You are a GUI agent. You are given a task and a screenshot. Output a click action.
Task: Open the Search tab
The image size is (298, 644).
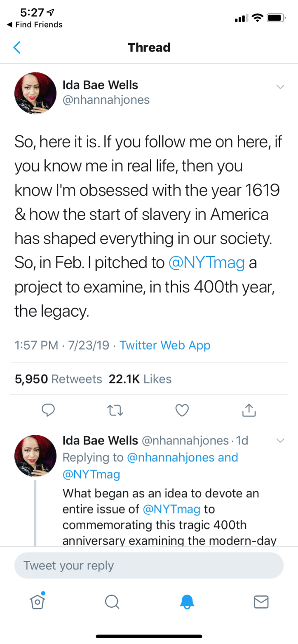111,602
